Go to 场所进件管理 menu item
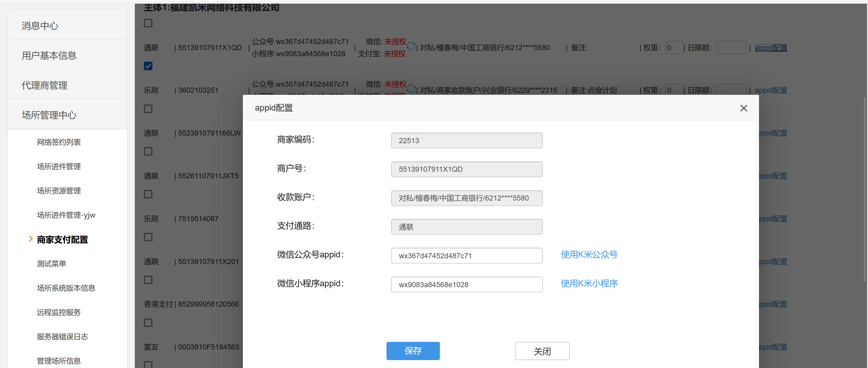This screenshot has height=368, width=868. pos(59,166)
